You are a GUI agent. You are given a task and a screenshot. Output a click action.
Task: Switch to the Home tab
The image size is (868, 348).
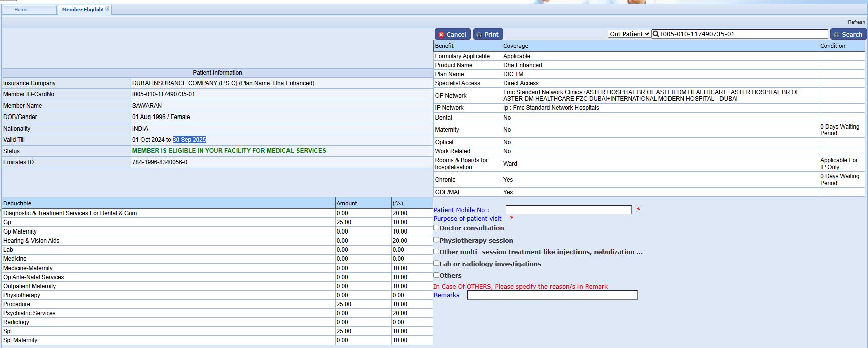pyautogui.click(x=21, y=10)
